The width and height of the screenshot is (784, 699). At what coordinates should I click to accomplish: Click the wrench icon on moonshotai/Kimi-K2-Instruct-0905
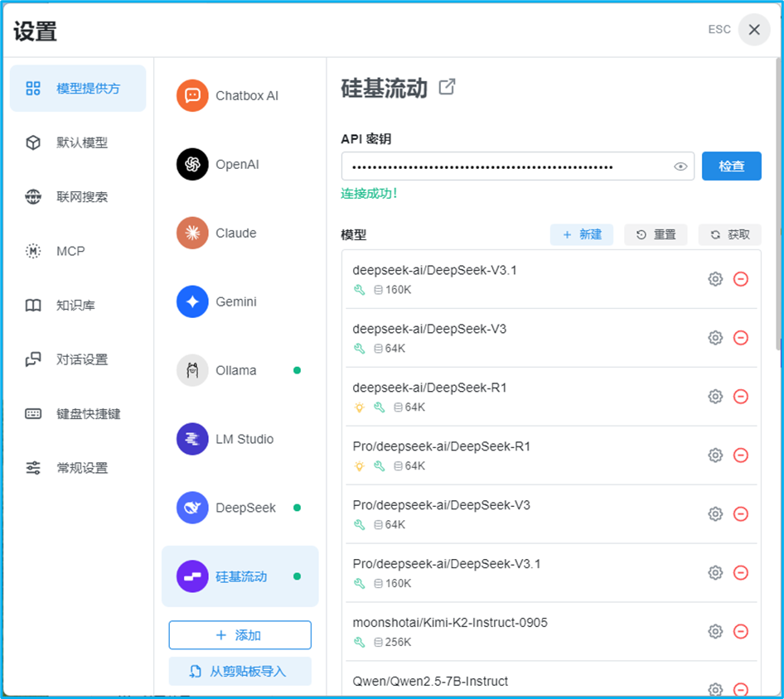coord(359,642)
